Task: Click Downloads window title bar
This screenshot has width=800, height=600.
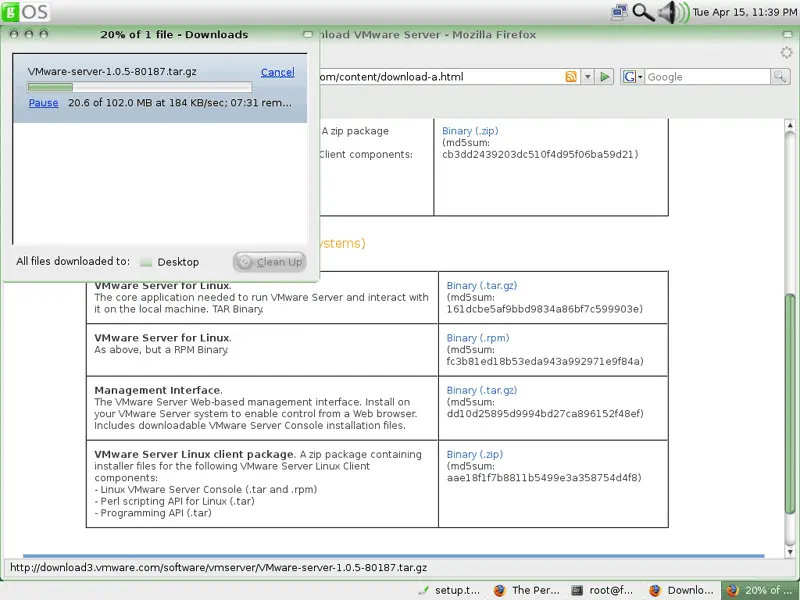Action: pyautogui.click(x=173, y=34)
